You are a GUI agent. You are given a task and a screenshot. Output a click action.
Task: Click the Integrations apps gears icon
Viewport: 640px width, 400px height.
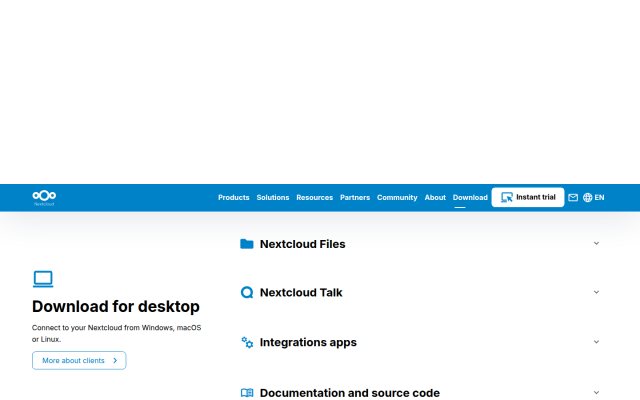tap(247, 342)
